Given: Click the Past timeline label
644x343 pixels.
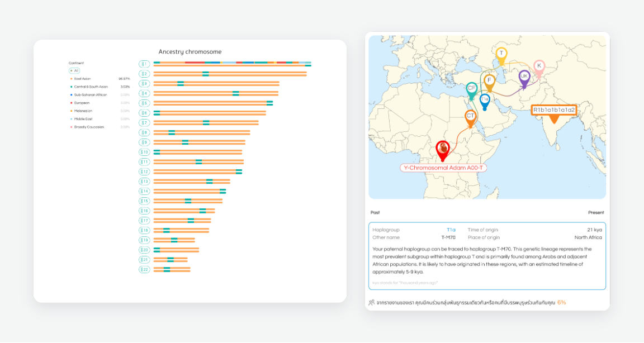Looking at the screenshot, I should point(375,212).
